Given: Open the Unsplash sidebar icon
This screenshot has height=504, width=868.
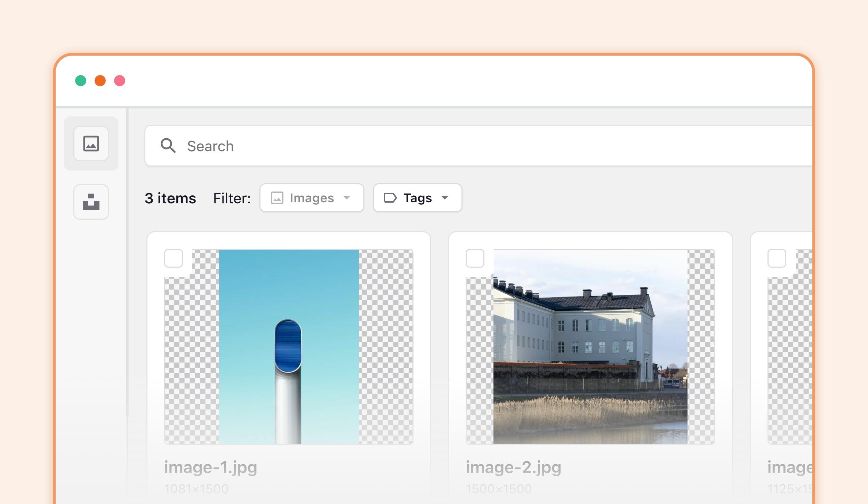Looking at the screenshot, I should 91,202.
